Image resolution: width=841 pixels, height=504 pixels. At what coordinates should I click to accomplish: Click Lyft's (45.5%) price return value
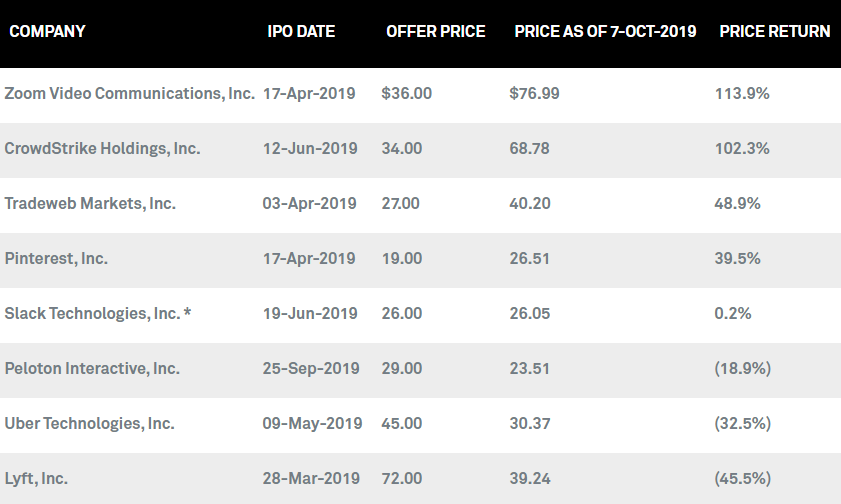tap(742, 479)
